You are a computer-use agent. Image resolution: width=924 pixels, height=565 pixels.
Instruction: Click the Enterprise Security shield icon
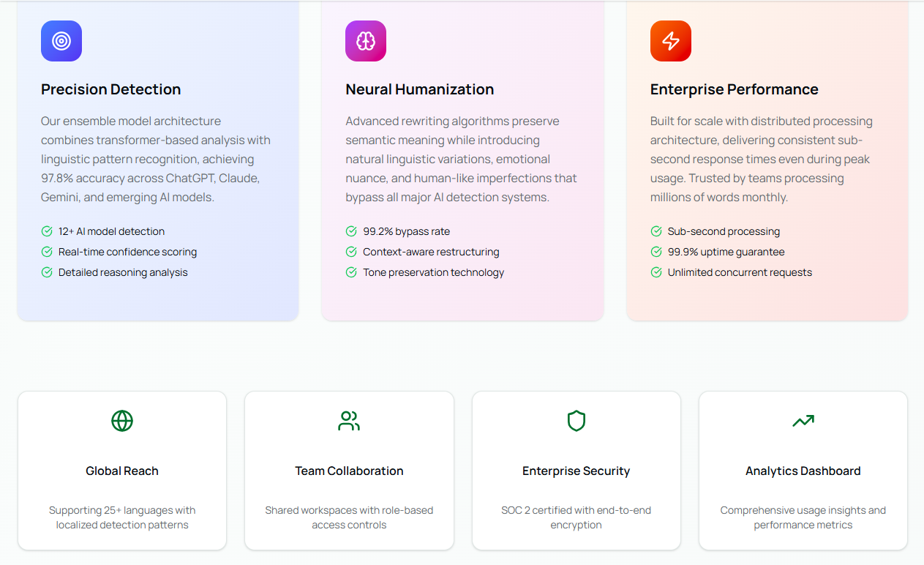point(576,421)
